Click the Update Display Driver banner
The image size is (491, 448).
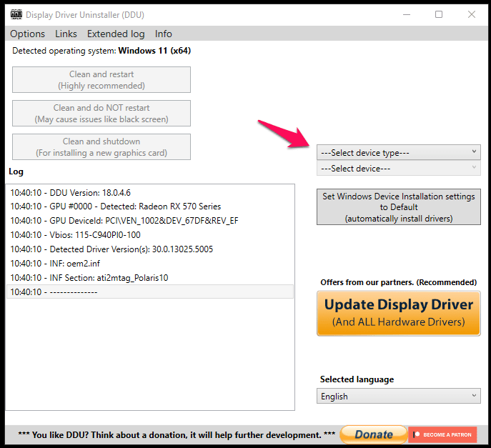pos(399,313)
